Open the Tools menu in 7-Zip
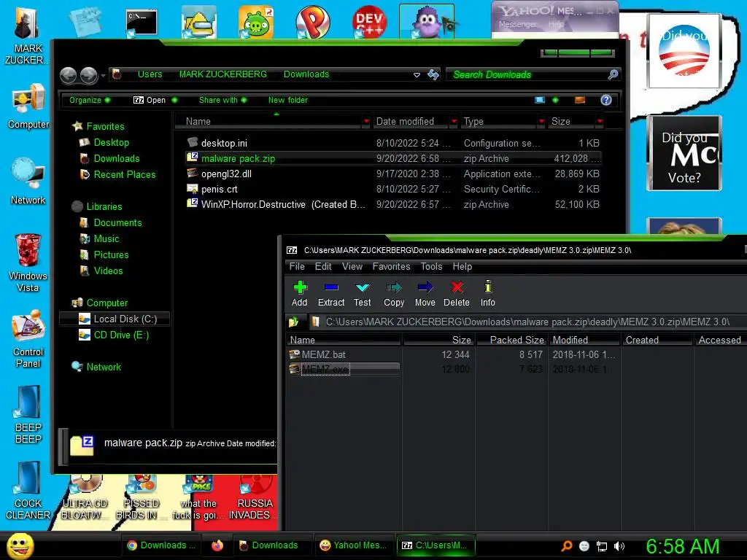This screenshot has height=560, width=747. (x=431, y=267)
